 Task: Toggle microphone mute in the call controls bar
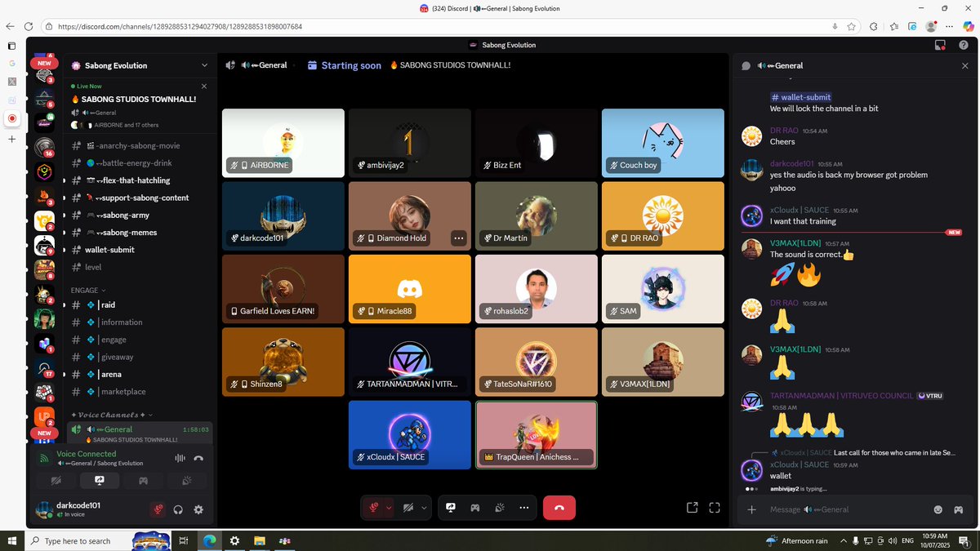click(x=373, y=507)
